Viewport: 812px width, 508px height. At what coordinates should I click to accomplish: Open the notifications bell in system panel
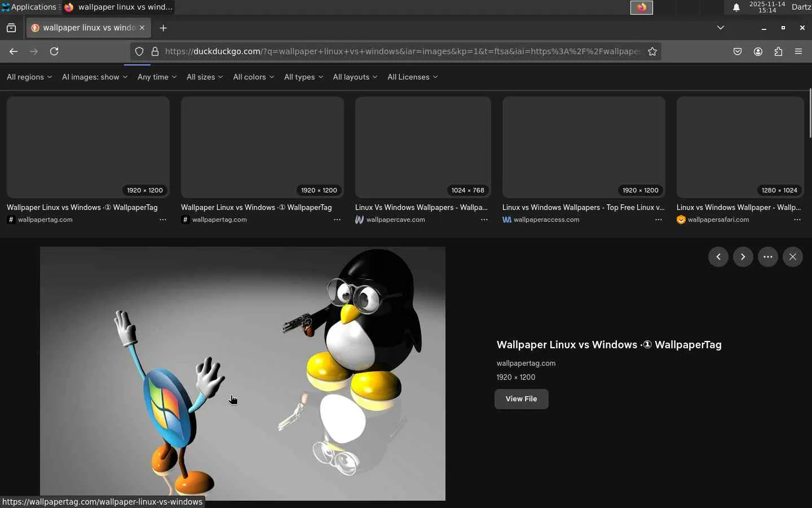coord(736,7)
